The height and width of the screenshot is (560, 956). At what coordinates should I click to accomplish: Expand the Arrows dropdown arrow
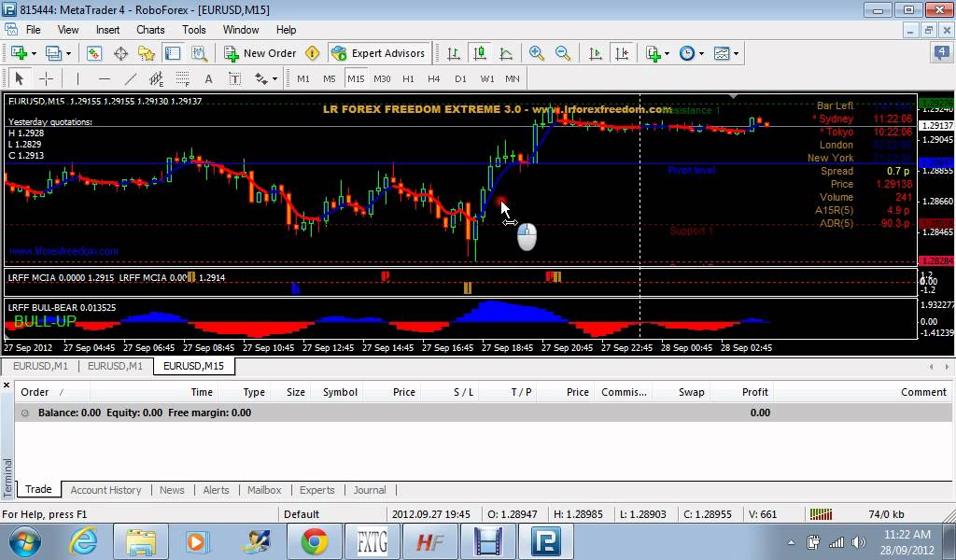[x=275, y=78]
